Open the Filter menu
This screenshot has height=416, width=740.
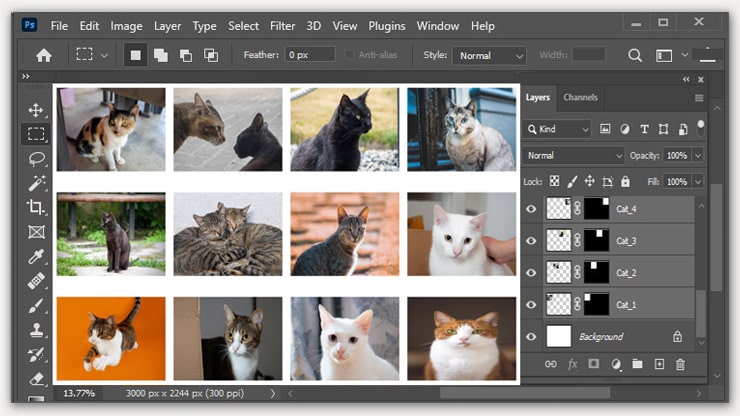coord(282,25)
